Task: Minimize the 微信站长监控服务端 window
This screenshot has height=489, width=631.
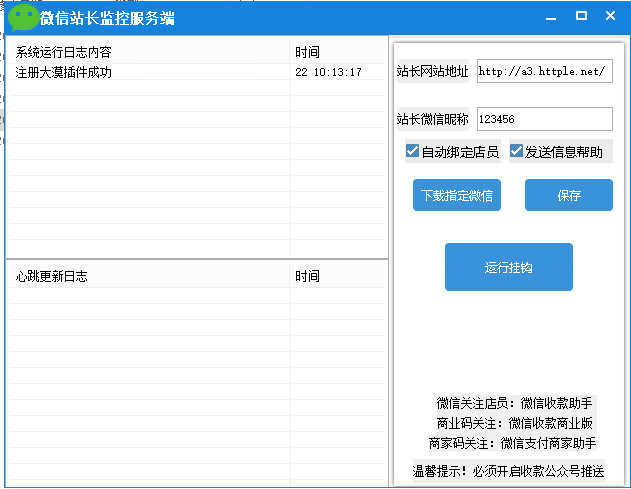Action: click(x=551, y=17)
